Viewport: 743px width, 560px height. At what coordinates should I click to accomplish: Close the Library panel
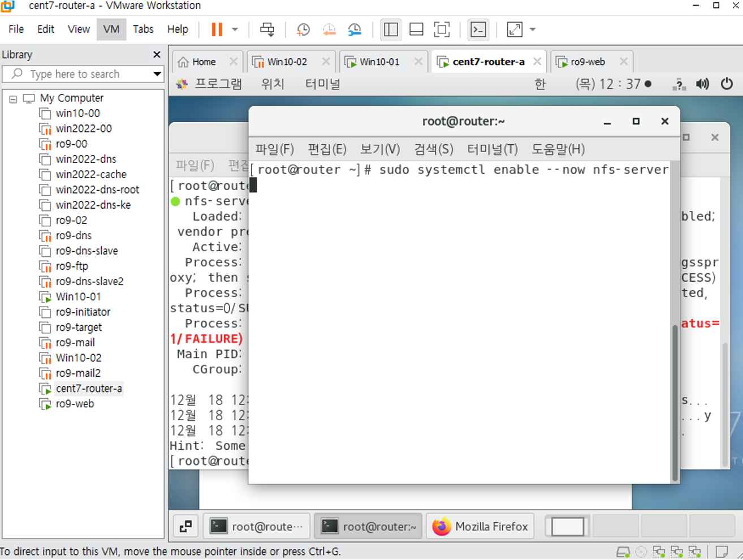[157, 55]
